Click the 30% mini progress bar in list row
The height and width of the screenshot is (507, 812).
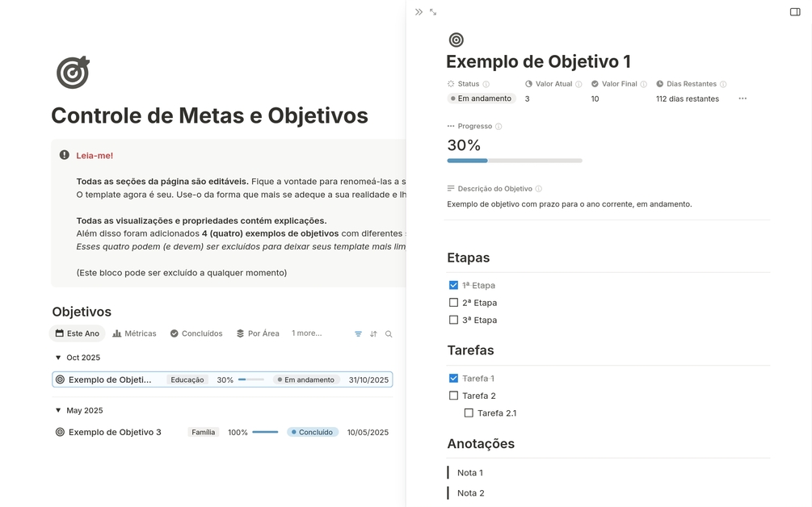click(251, 379)
